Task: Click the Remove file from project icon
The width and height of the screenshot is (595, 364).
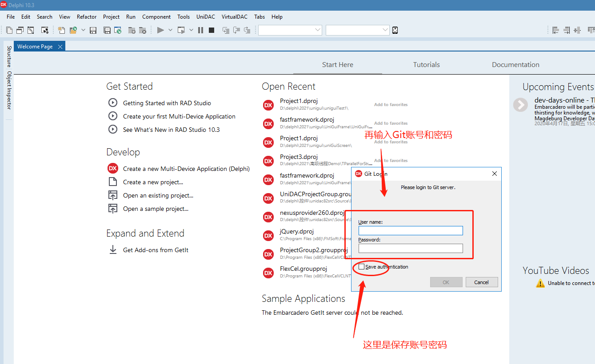Action: [143, 30]
